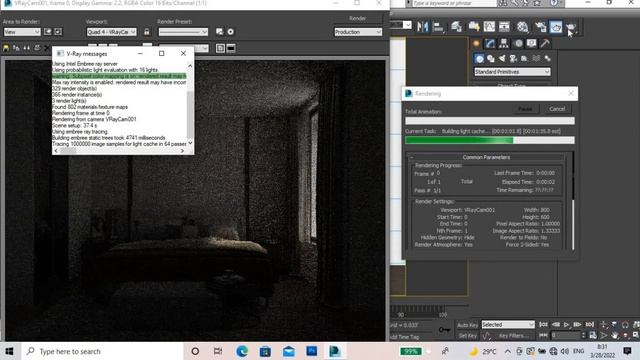The image size is (640, 360).
Task: Click the highlighted warning line in V-Ray messages
Action: (x=119, y=76)
